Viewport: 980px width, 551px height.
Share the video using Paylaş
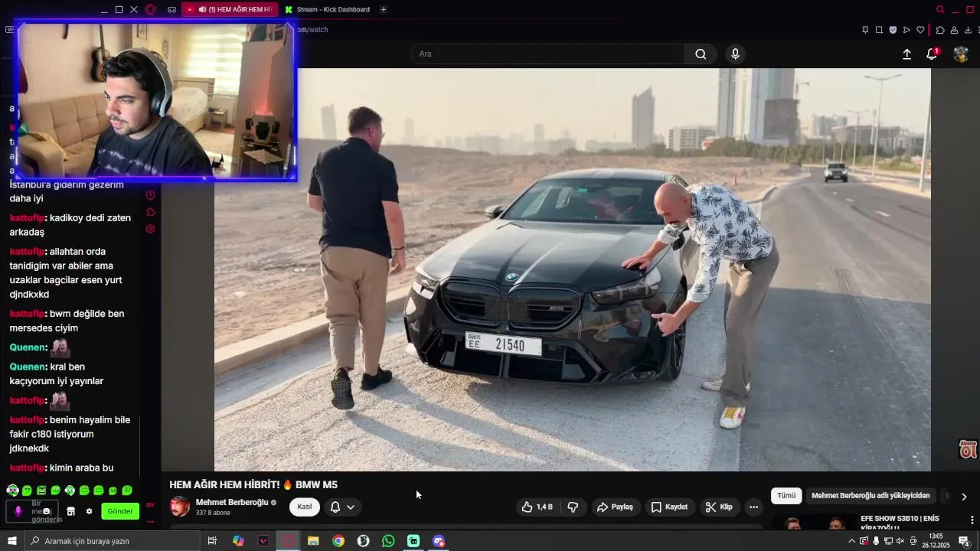pyautogui.click(x=615, y=507)
